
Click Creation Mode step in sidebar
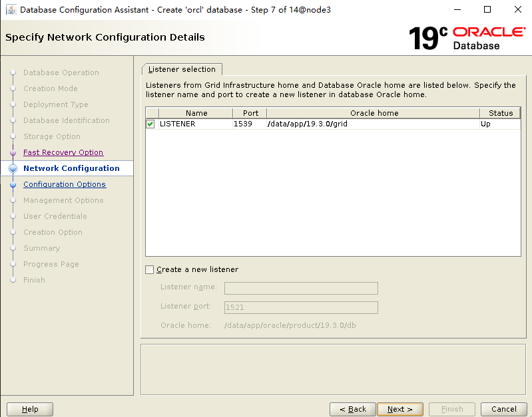pos(51,88)
